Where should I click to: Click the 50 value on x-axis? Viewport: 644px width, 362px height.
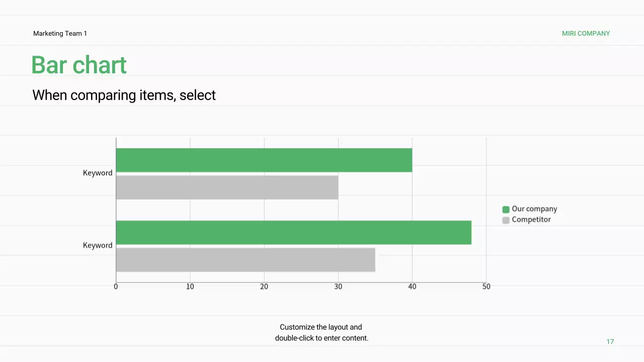486,287
